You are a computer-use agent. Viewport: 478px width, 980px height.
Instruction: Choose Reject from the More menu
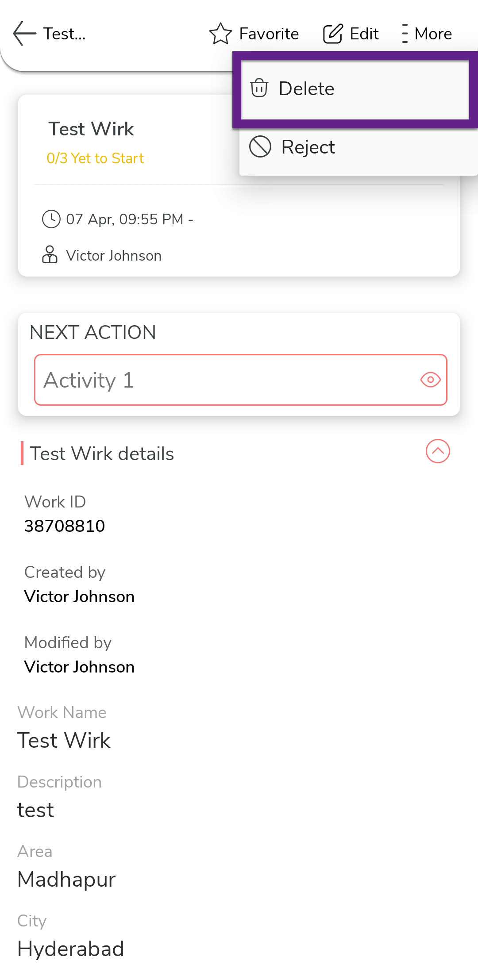[308, 147]
